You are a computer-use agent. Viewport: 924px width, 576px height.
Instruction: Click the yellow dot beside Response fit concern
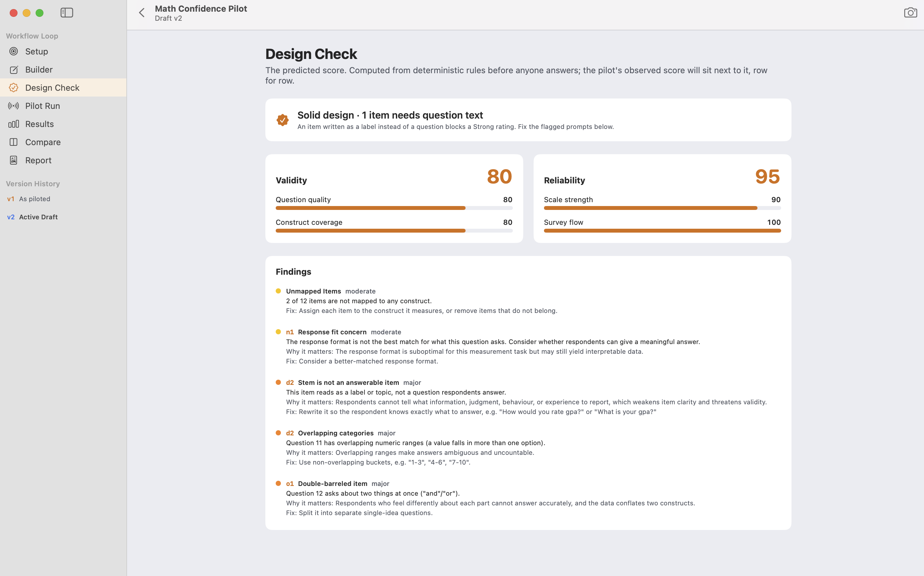point(278,332)
